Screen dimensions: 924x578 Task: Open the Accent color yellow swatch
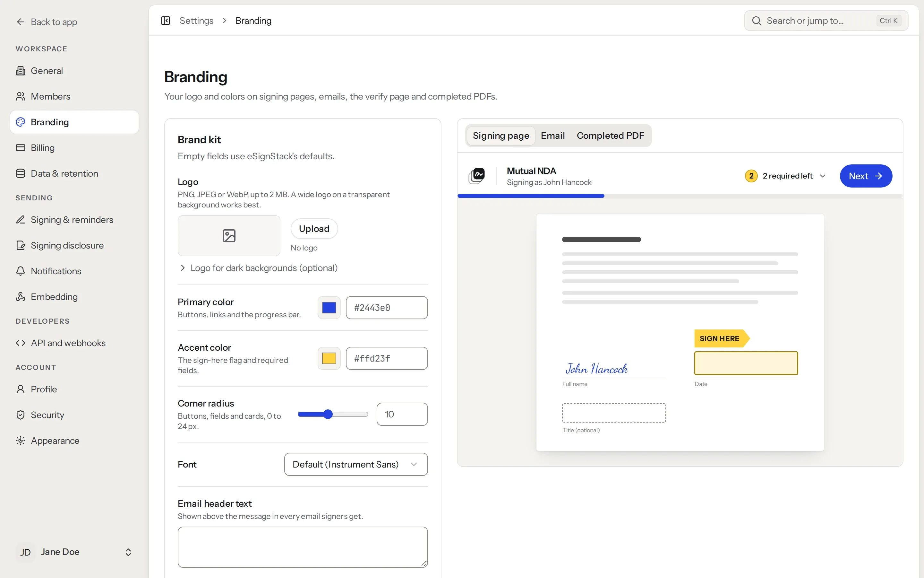click(329, 358)
